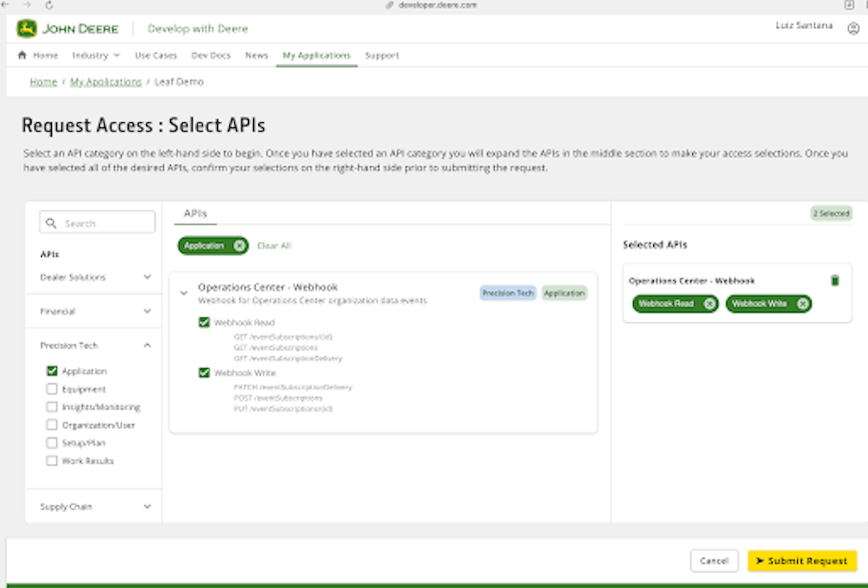
Task: Click the POST /eventSubscriptions endpoint line
Action: [278, 398]
